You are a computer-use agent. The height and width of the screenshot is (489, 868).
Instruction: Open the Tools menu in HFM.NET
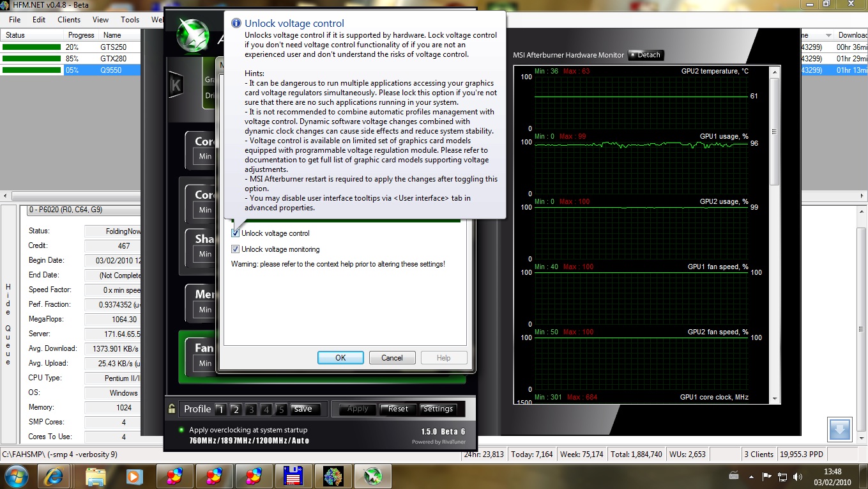(x=130, y=20)
